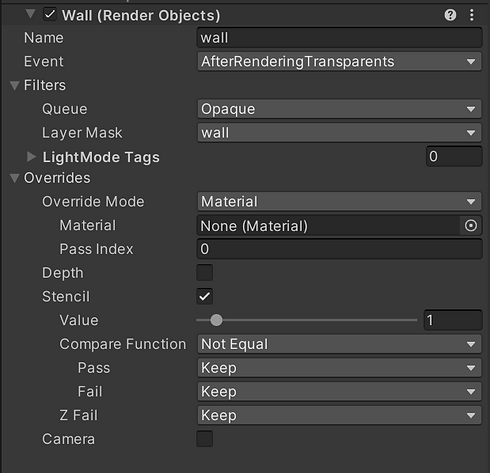This screenshot has width=490, height=473.
Task: Change Override Mode dropdown from Material
Action: click(339, 202)
